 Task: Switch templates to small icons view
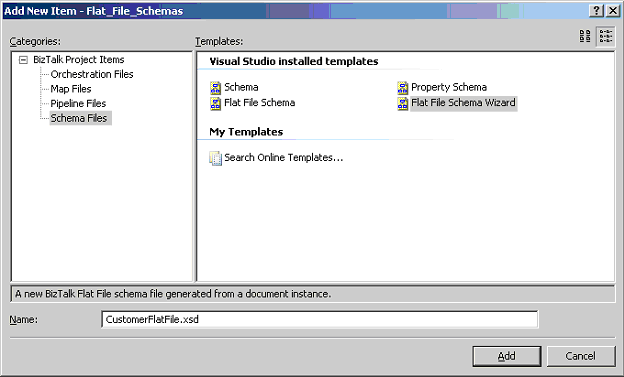click(x=606, y=36)
